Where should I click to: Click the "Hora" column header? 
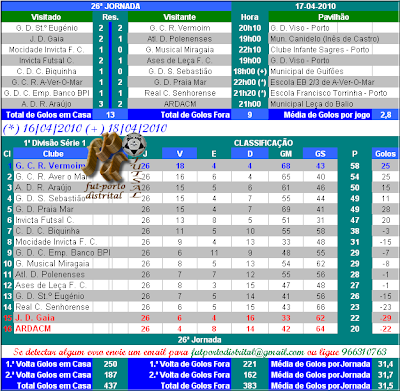pyautogui.click(x=250, y=17)
